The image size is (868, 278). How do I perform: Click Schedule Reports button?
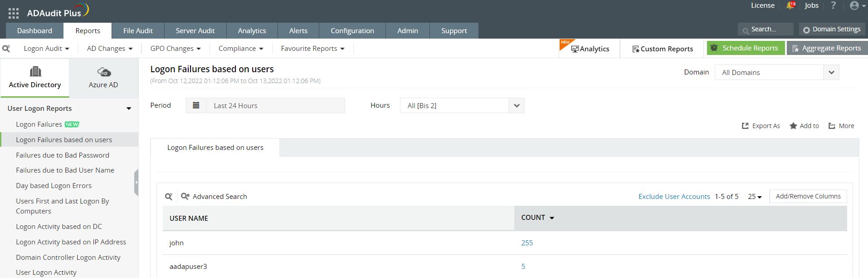(x=746, y=48)
